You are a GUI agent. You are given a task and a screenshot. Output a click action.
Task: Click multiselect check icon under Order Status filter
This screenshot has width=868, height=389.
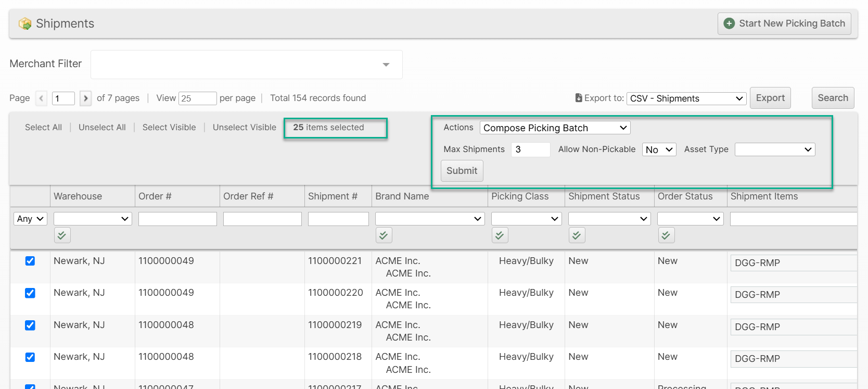[666, 235]
